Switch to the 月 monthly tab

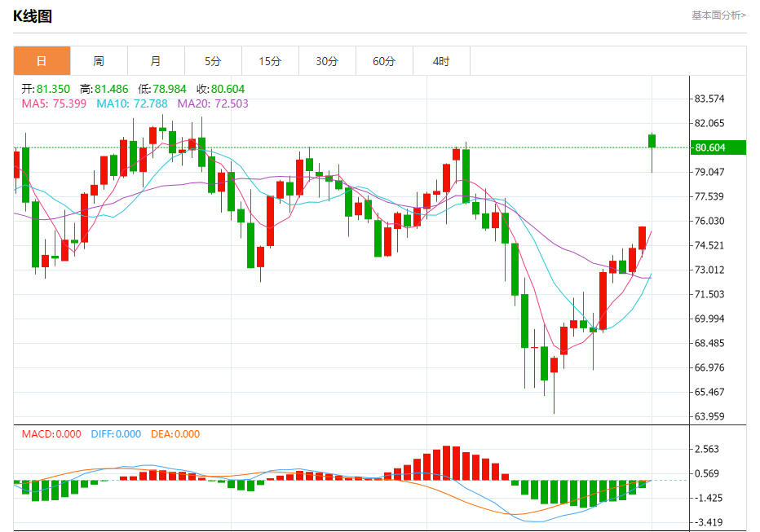(156, 61)
